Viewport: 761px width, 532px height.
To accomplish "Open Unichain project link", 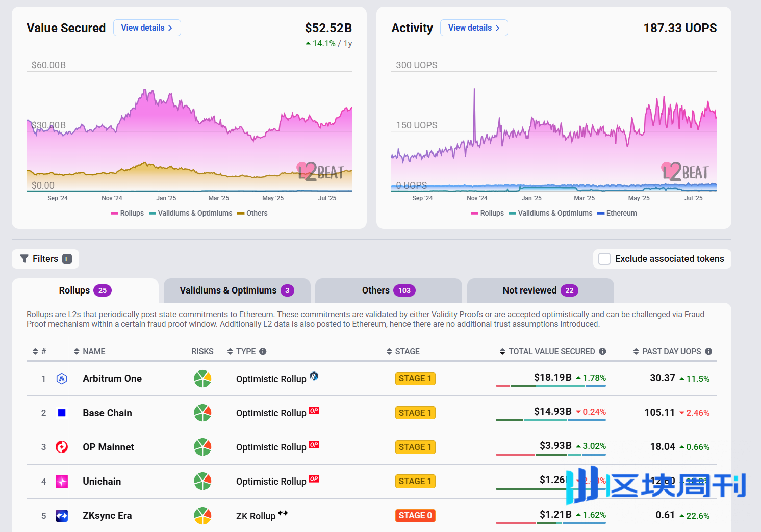I will coord(102,481).
